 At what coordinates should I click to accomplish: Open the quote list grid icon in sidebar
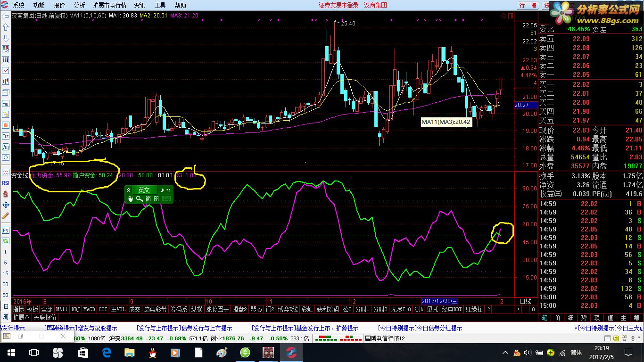click(x=6, y=60)
